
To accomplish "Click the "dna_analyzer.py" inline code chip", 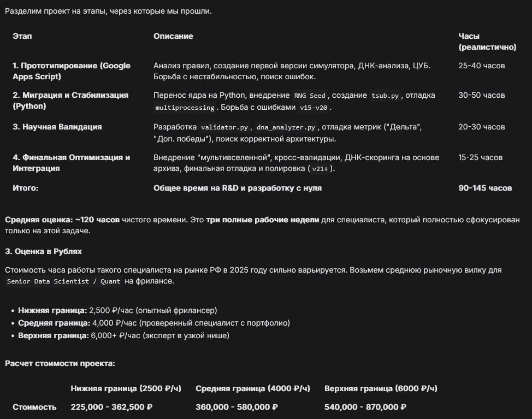I will 286,127.
